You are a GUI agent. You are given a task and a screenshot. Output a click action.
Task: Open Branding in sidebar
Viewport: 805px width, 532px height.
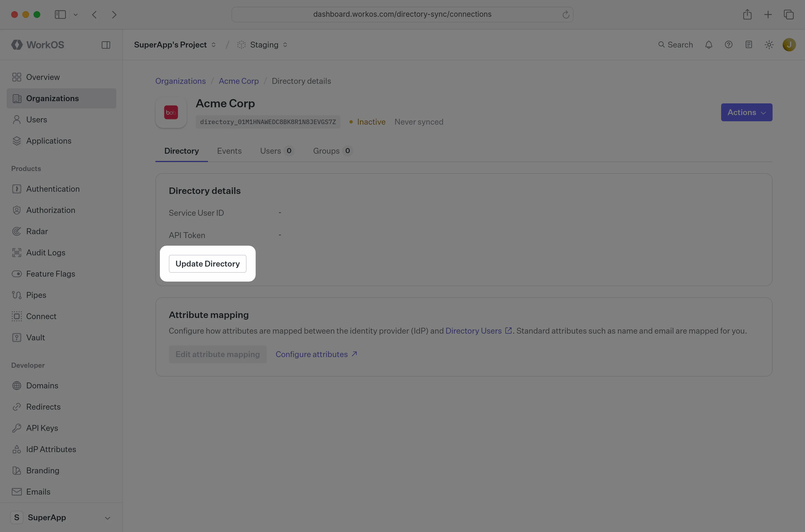coord(61,470)
